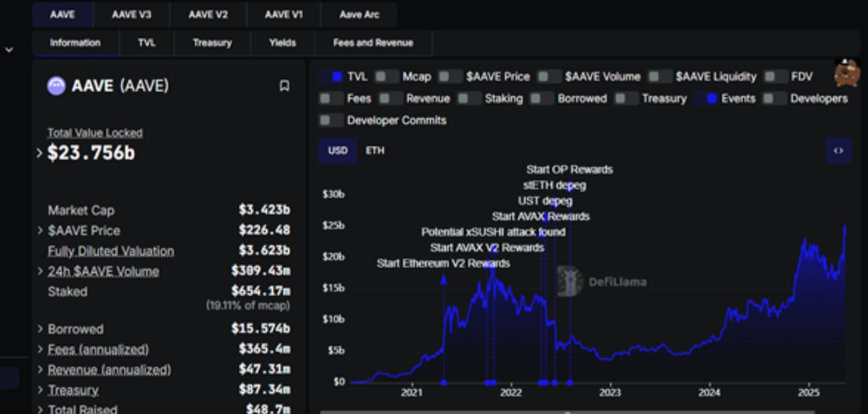
Task: Open the Information tab
Action: click(75, 43)
